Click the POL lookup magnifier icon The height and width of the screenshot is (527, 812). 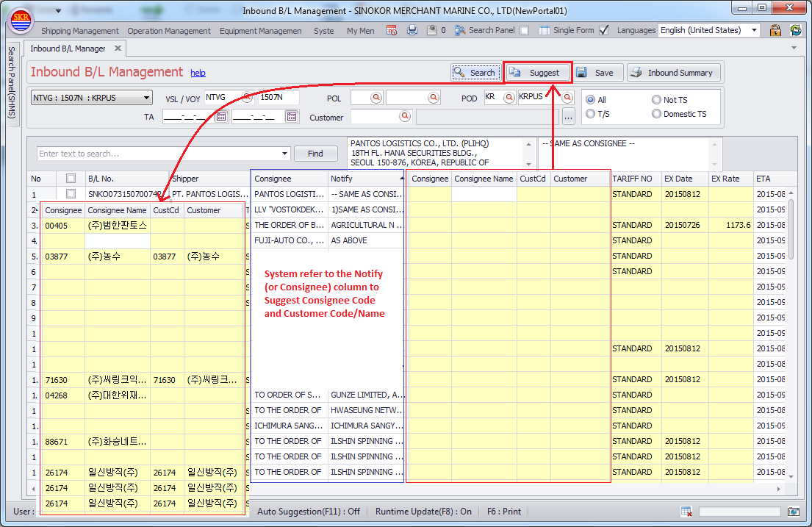(x=376, y=98)
